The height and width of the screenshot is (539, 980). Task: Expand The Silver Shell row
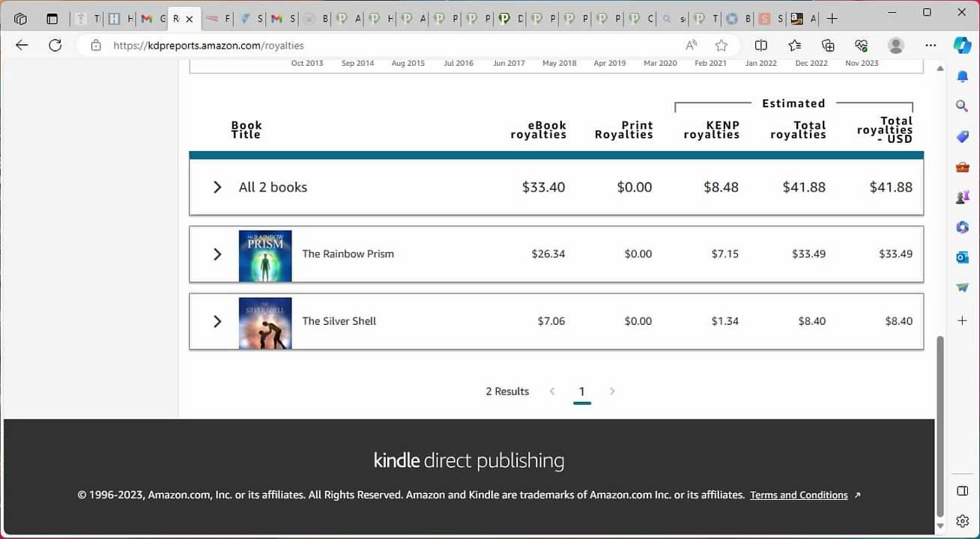(217, 321)
